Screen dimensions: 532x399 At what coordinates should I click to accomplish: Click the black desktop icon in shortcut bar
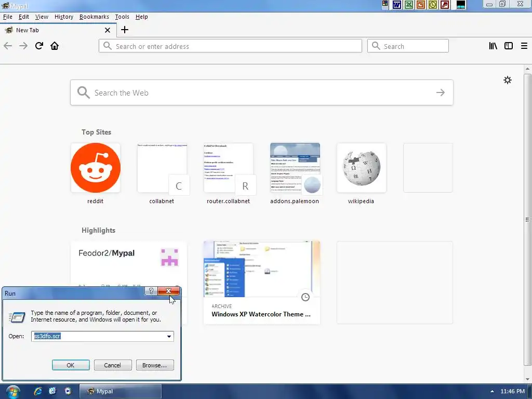[x=461, y=5]
